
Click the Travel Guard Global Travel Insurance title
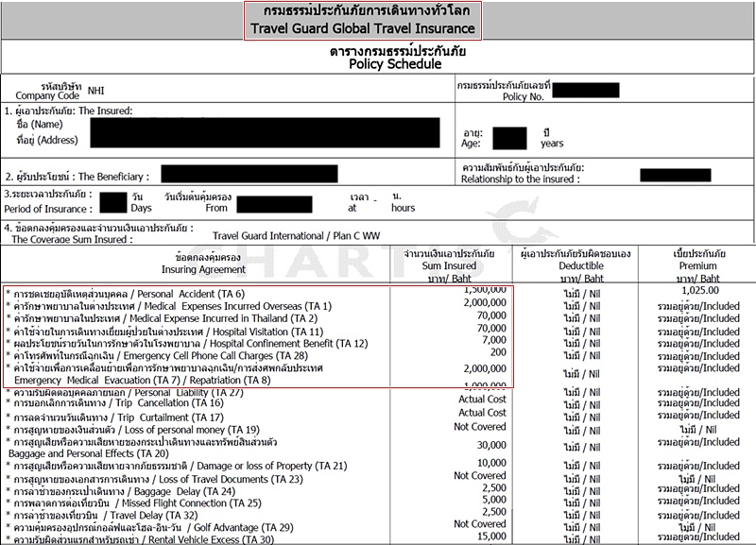pos(363,28)
